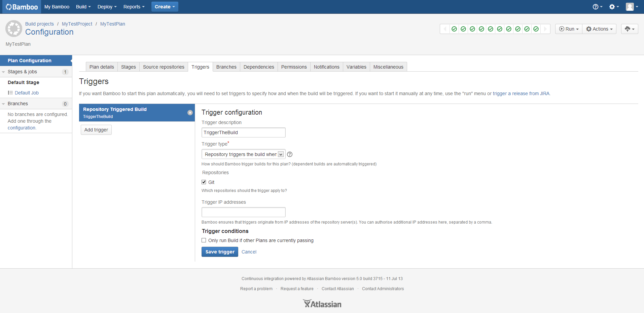644x313 pixels.
Task: Focus the Trigger IP addresses field
Action: [243, 212]
